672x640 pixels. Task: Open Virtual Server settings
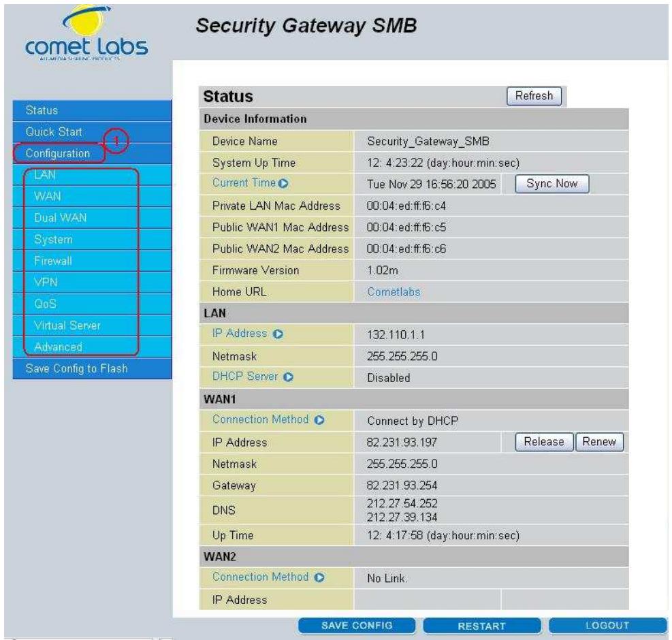[92, 325]
